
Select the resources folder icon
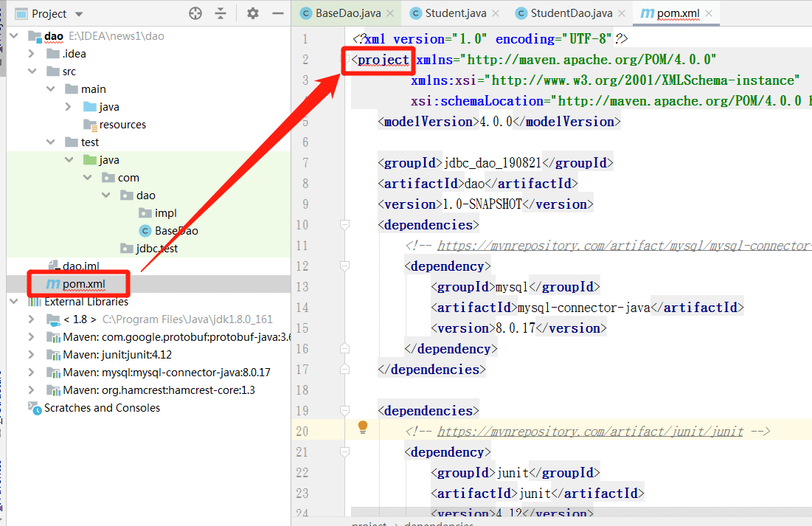tap(90, 125)
